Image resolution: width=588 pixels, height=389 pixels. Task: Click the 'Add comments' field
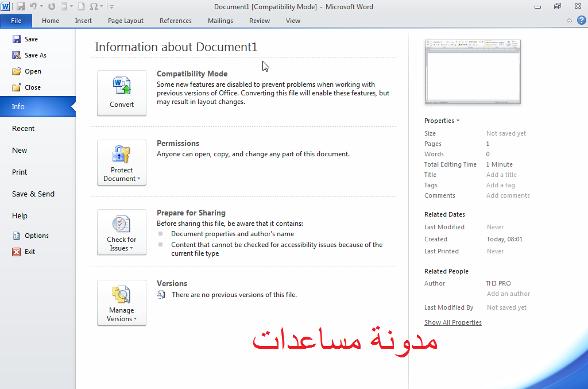508,195
